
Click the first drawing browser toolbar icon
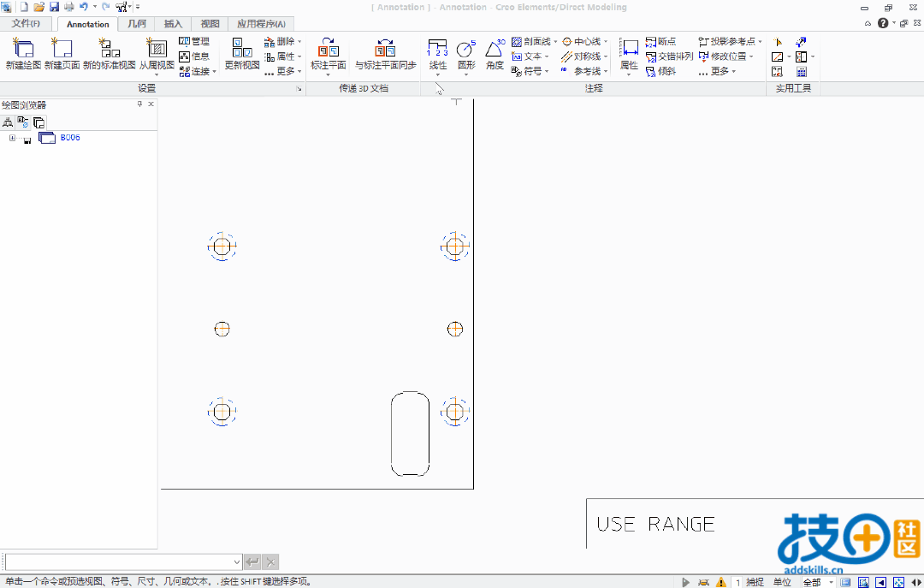click(x=8, y=122)
